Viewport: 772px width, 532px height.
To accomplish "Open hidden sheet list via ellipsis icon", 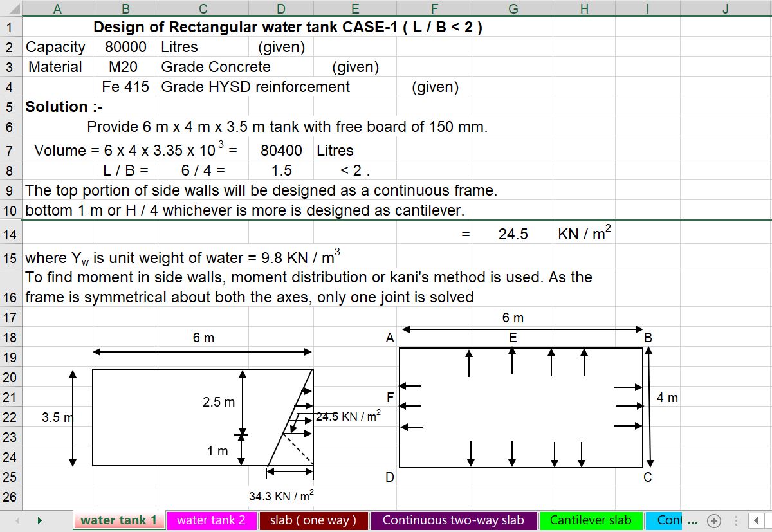I will click(x=693, y=520).
